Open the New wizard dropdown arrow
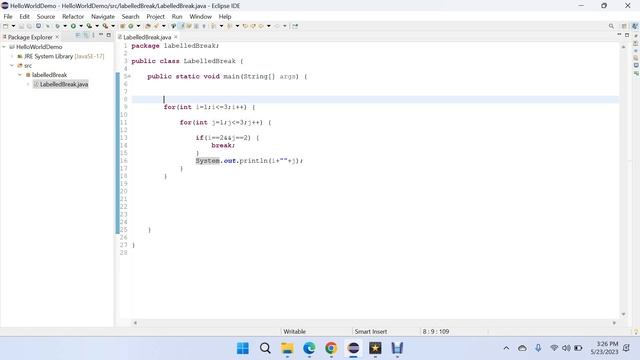640x360 pixels. (13, 26)
